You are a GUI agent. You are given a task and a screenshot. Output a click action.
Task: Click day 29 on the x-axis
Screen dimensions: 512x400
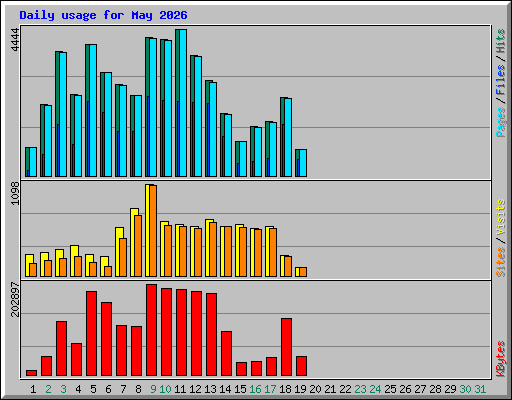click(450, 389)
